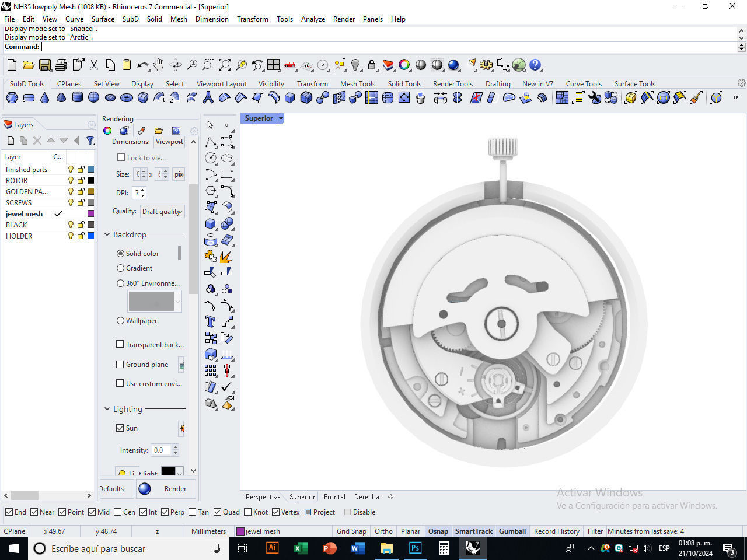
Task: Toggle visibility bulb of ROTOR layer
Action: click(71, 180)
